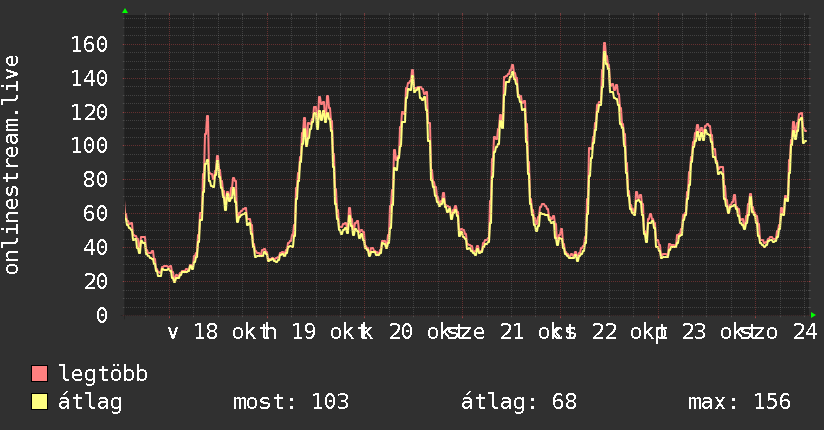Image resolution: width=824 pixels, height=430 pixels.
Task: Click the 120 y-axis label
Action: pos(89,112)
